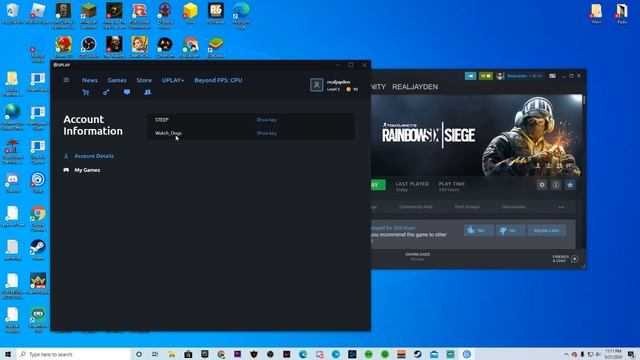
Task: Click the realjayden username in Uplay
Action: 338,82
